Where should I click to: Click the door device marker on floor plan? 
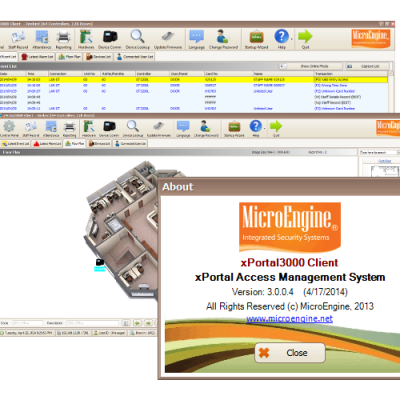(100, 264)
